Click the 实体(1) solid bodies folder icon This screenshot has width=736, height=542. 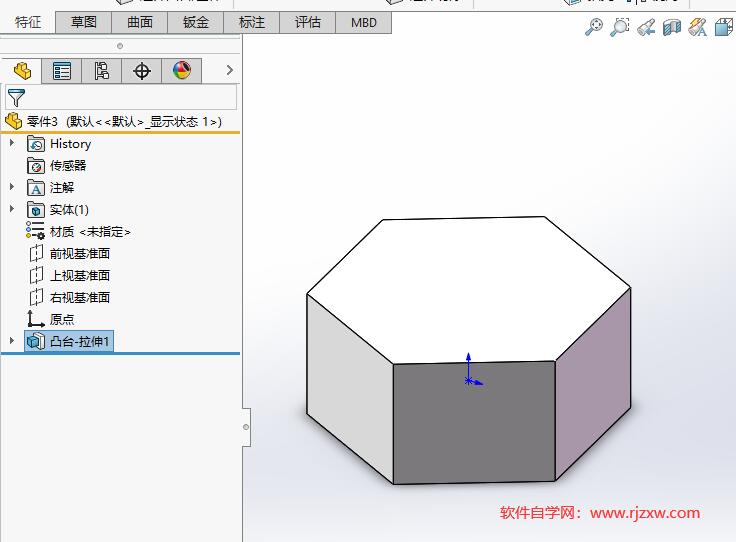(x=36, y=210)
